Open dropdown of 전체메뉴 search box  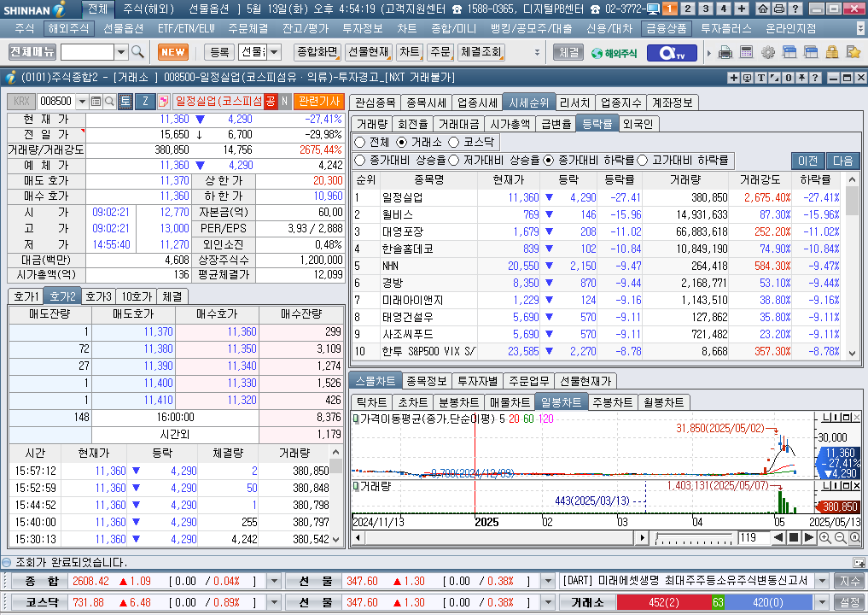point(121,52)
